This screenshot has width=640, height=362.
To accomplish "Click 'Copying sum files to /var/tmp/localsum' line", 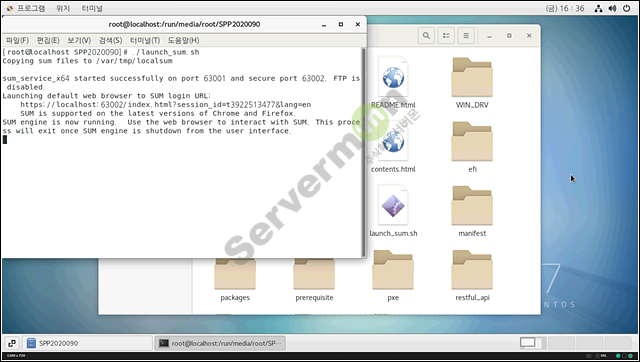I will click(87, 61).
